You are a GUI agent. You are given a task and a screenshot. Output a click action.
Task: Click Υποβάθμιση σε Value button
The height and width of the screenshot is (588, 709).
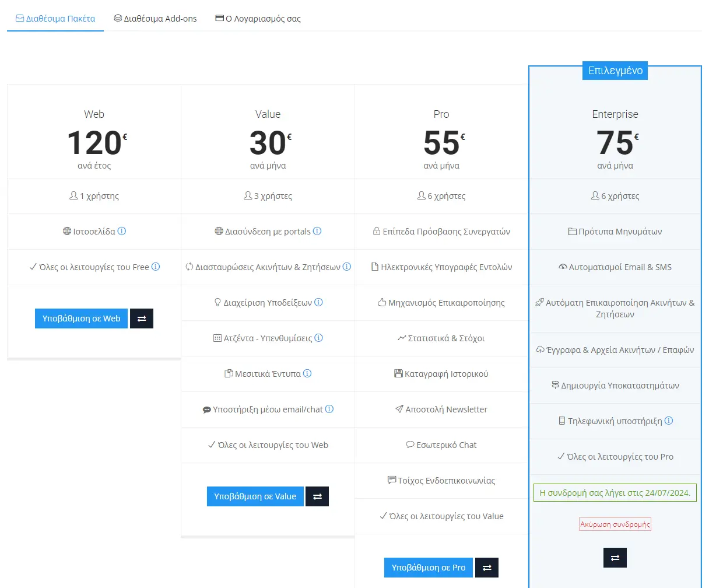(x=255, y=496)
